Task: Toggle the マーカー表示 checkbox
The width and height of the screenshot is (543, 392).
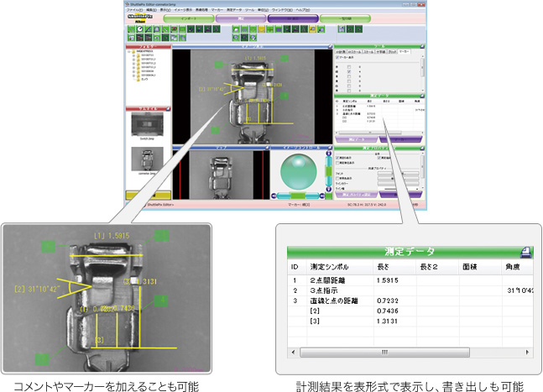Action: (x=337, y=57)
